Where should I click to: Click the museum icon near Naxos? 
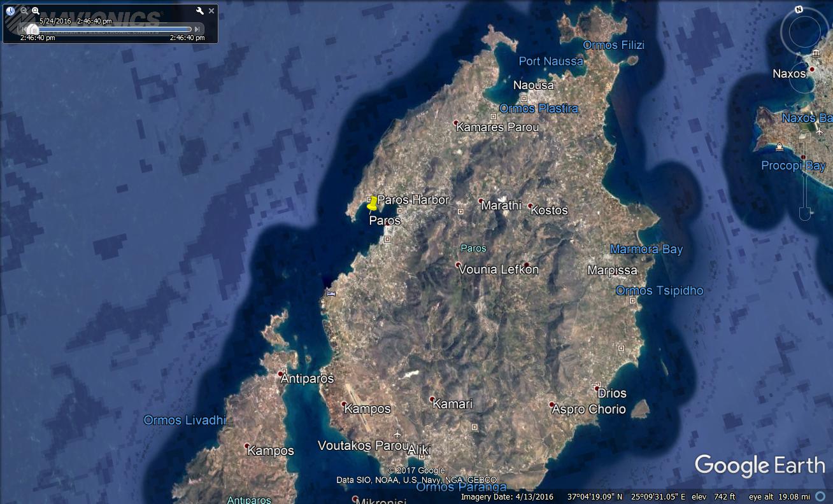coord(816,52)
